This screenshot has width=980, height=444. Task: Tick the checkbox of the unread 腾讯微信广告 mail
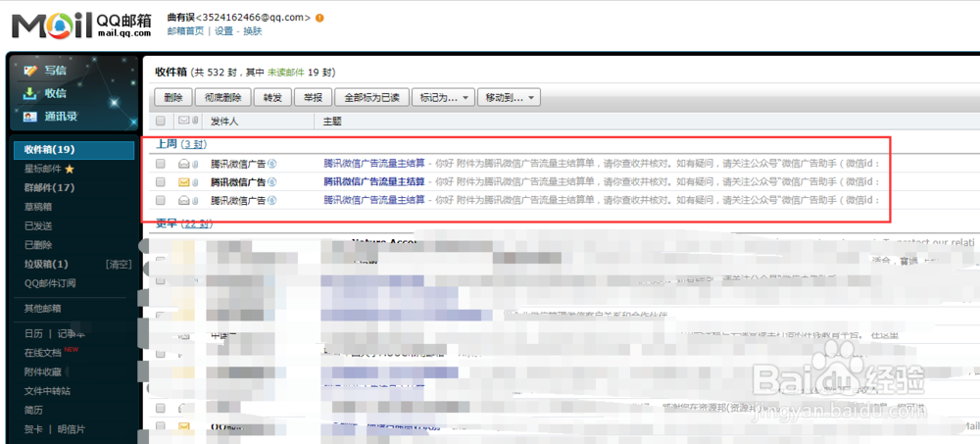tap(161, 182)
